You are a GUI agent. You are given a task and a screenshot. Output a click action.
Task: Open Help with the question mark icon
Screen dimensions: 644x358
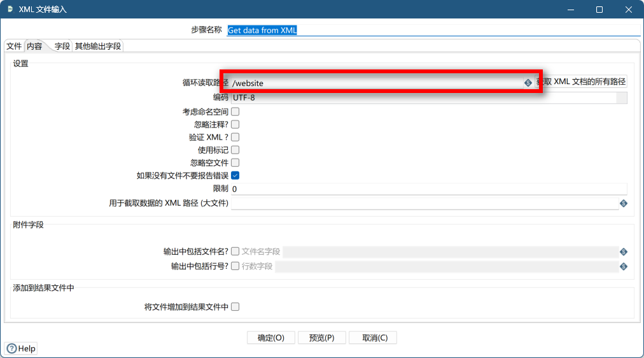tap(21, 348)
